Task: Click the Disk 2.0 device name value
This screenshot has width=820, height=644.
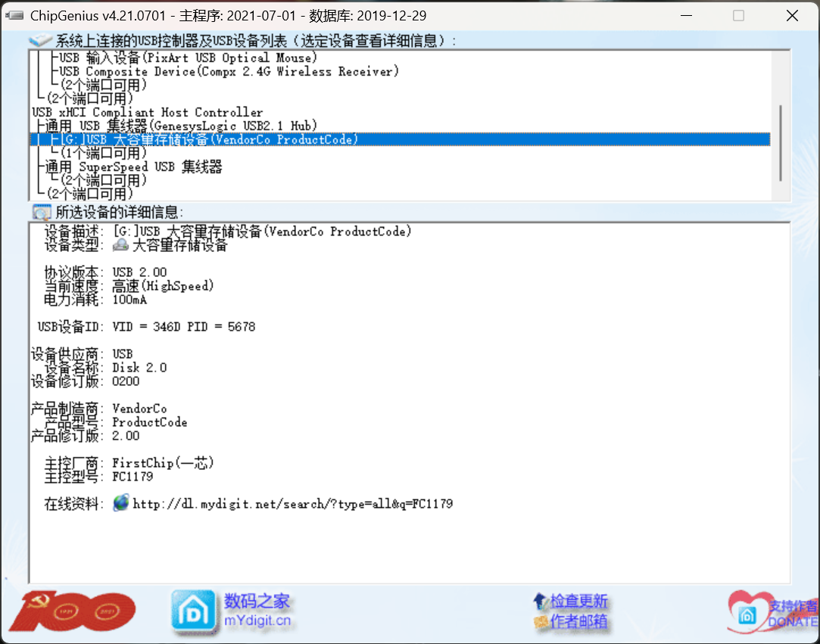Action: pos(139,368)
